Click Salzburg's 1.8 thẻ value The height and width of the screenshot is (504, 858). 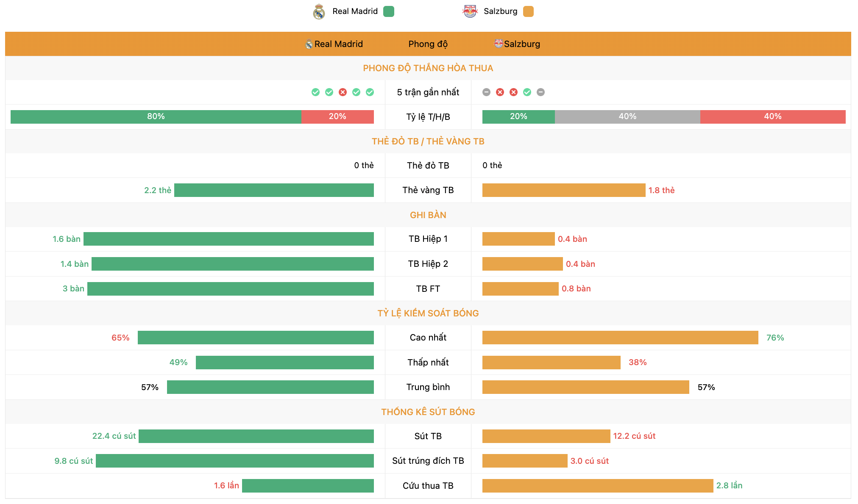click(661, 191)
